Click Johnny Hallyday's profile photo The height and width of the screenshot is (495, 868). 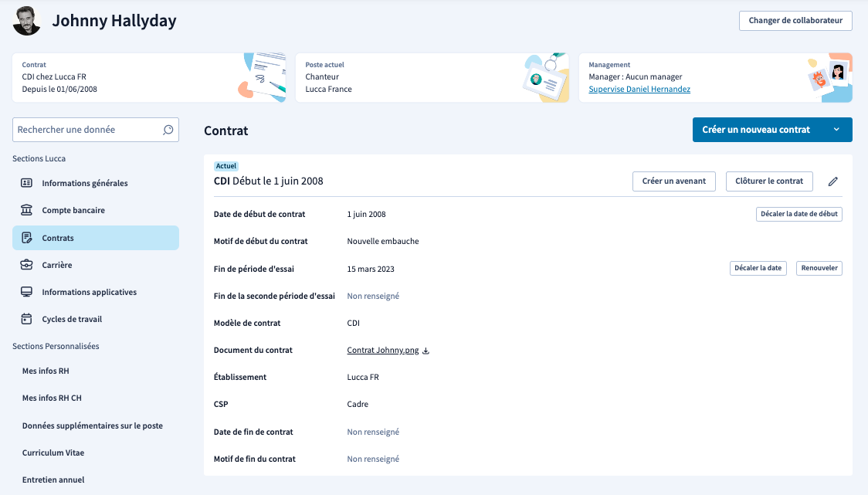pyautogui.click(x=26, y=21)
